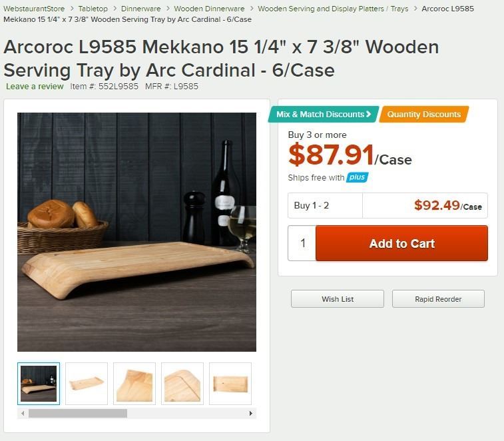
Task: Open the fourth thumbnail corner view
Action: [x=182, y=384]
